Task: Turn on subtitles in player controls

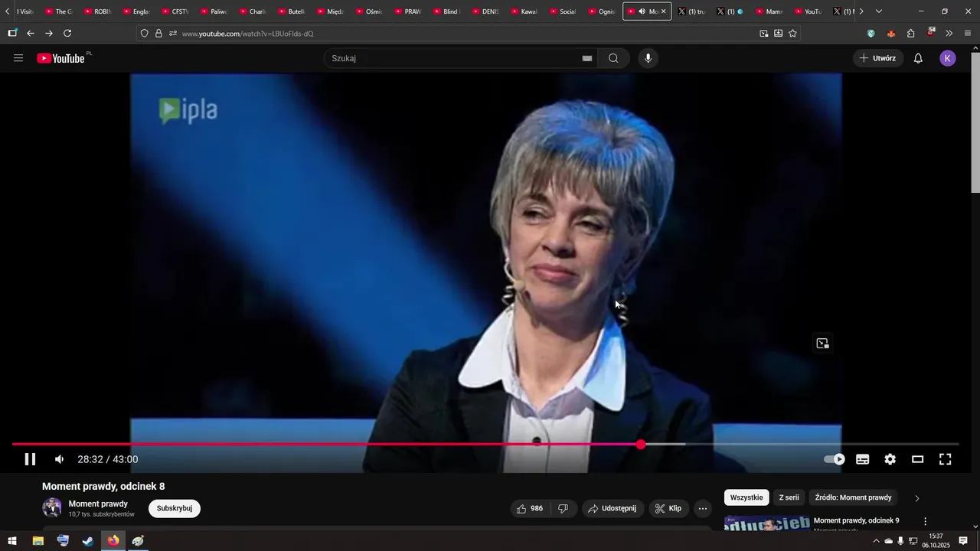Action: [x=863, y=459]
